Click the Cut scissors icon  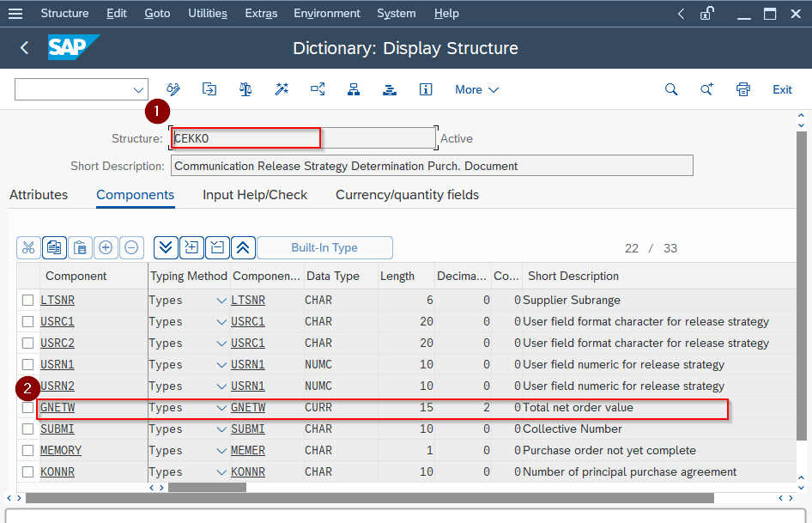[28, 248]
